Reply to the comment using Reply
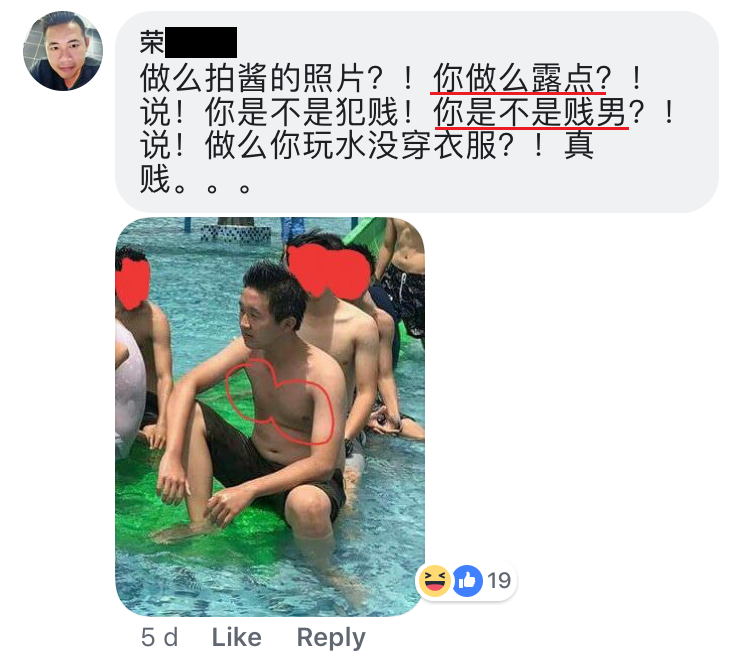 [331, 638]
